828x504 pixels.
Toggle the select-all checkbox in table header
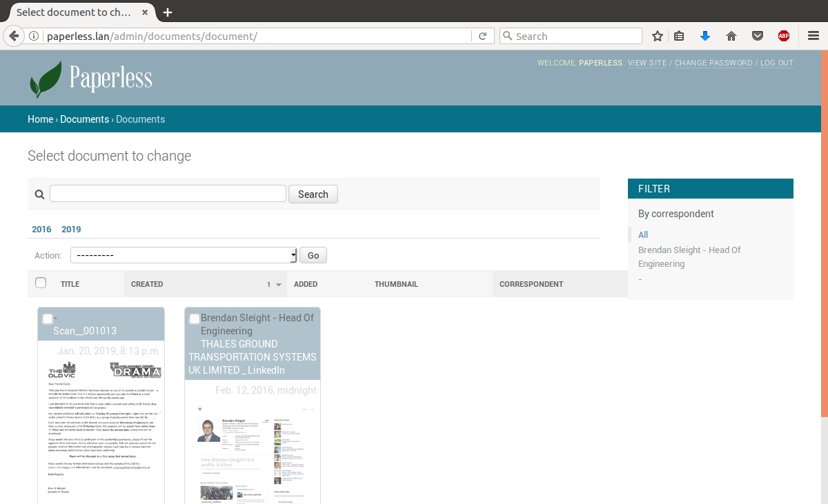(x=41, y=283)
